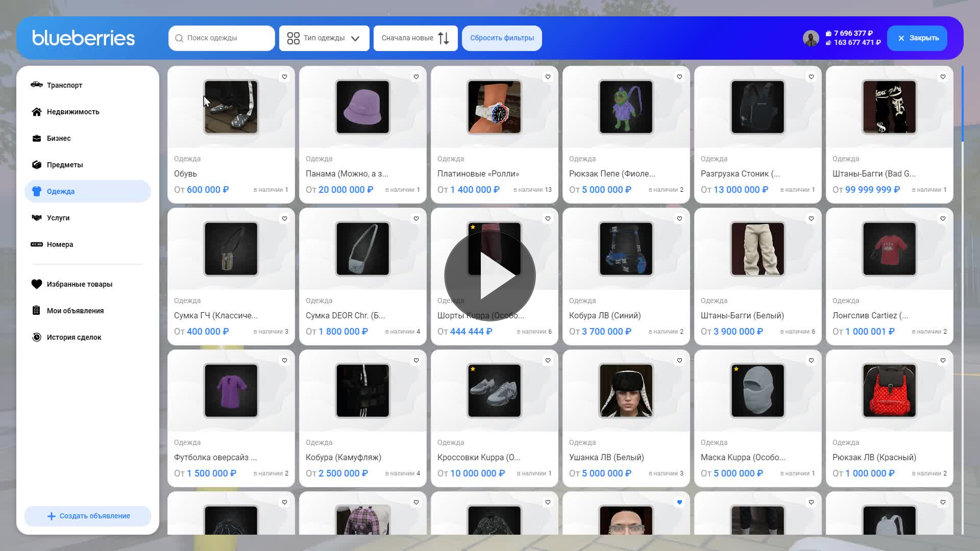Viewport: 980px width, 551px height.
Task: Favorite the Сумка DEOR Chr. listing
Action: (x=416, y=219)
